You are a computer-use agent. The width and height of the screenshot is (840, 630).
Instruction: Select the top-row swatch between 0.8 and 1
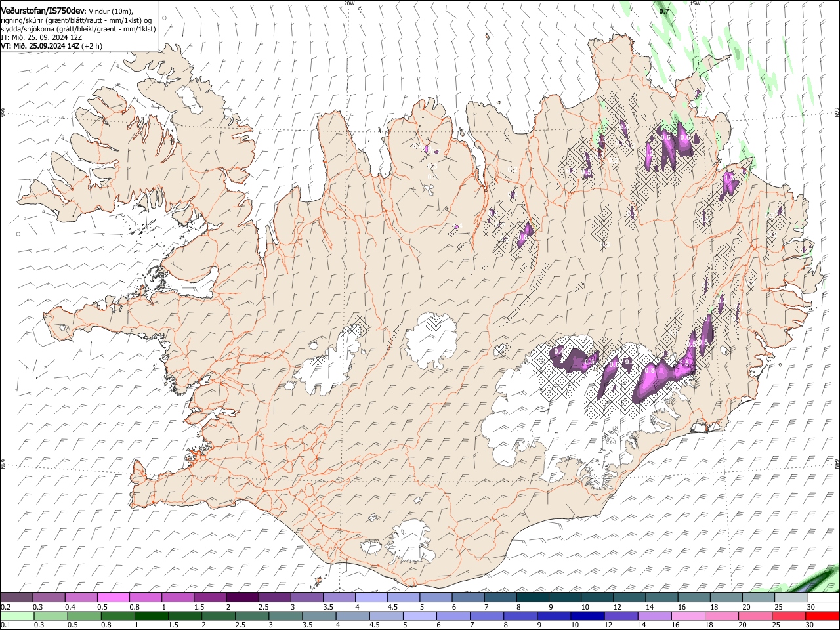146,598
